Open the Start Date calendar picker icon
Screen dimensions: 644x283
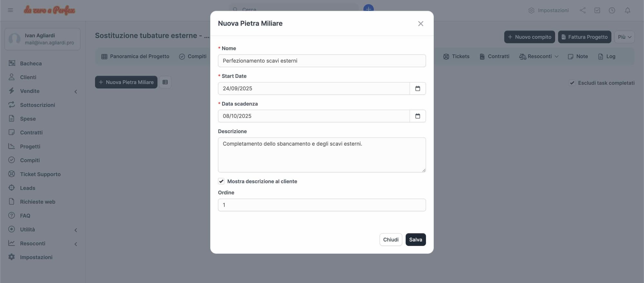[x=418, y=88]
